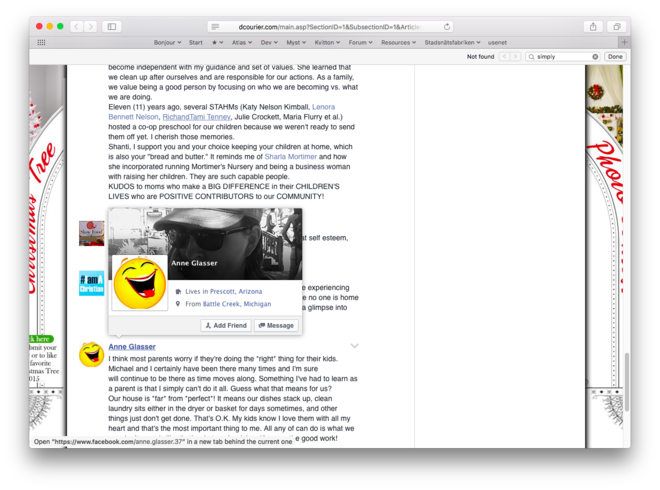Viewport: 660px width, 490px height.
Task: Open the show all tabs icon
Action: click(x=616, y=26)
